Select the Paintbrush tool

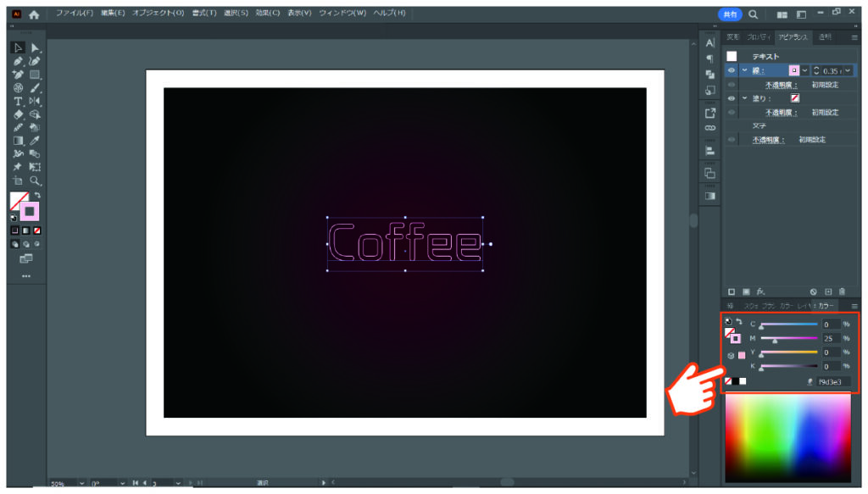(35, 87)
